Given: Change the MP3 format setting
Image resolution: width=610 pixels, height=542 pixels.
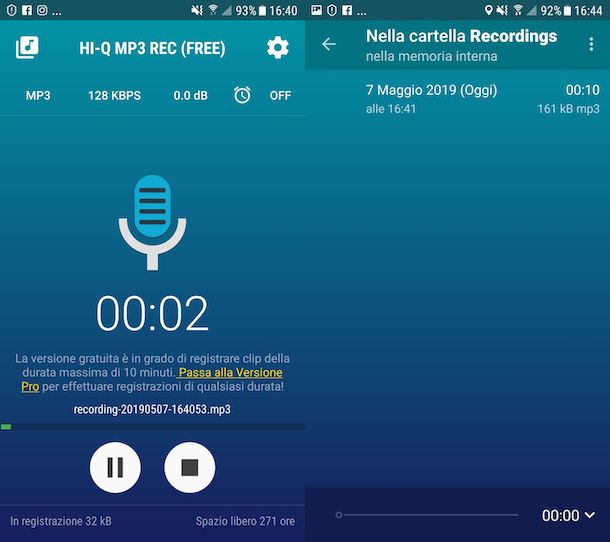Looking at the screenshot, I should click(x=38, y=96).
